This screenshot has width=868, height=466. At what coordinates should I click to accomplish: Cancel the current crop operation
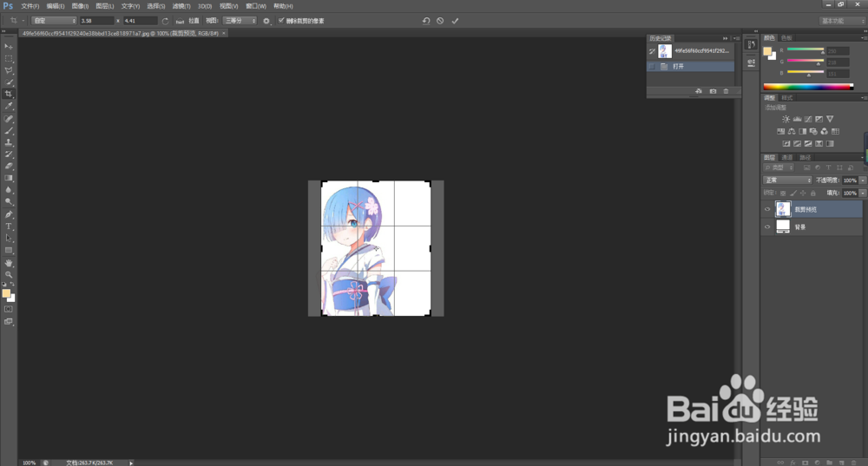click(440, 21)
